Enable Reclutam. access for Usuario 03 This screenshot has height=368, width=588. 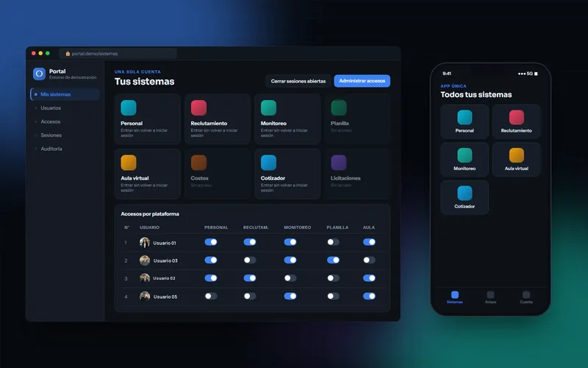tap(250, 260)
